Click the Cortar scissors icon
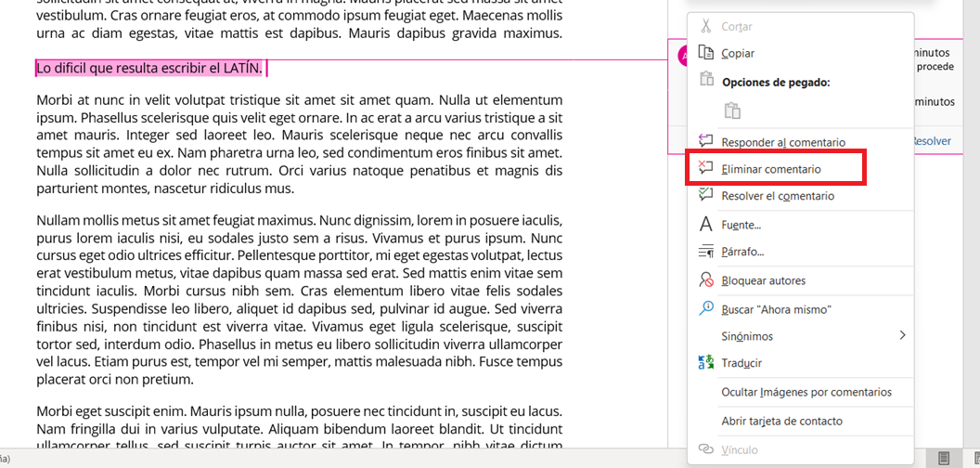Screen dimensions: 980x468 (705, 26)
